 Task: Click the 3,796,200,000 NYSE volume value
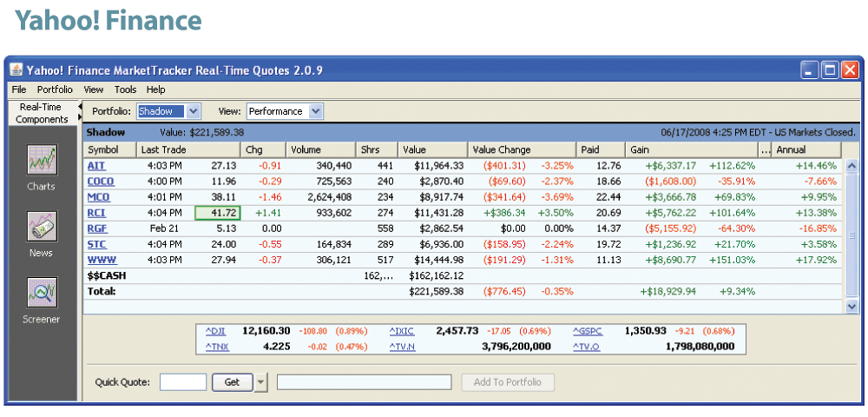pyautogui.click(x=516, y=347)
